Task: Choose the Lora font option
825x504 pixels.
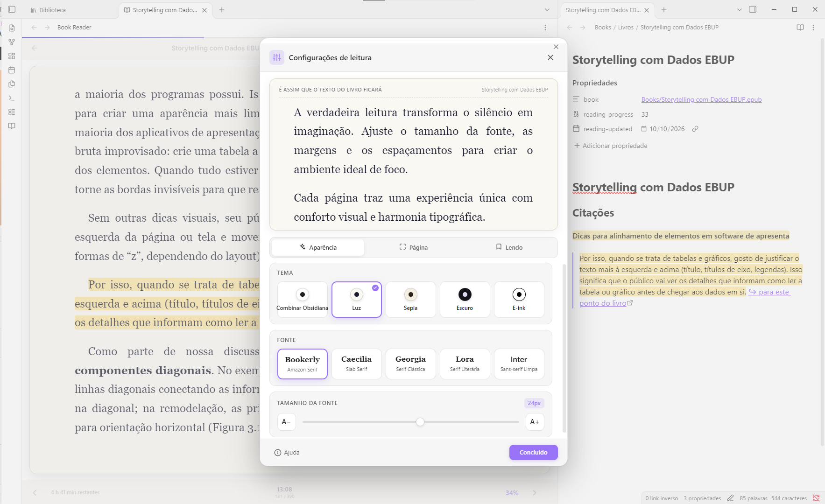Action: [465, 364]
